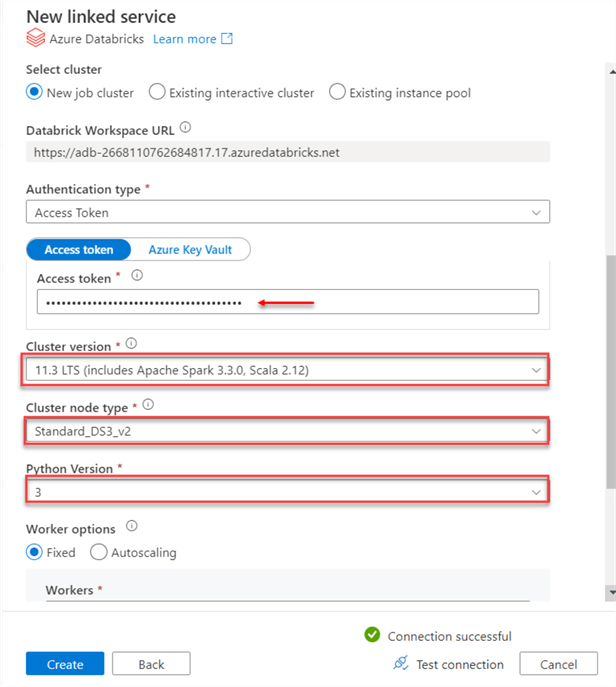Click the Cancel button
The height and width of the screenshot is (687, 616).
click(x=558, y=664)
